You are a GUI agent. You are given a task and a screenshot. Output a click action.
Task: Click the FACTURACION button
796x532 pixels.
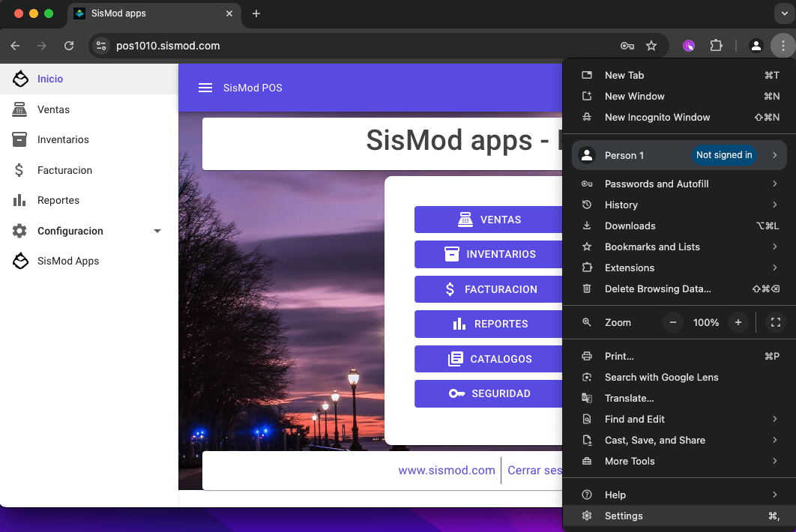pyautogui.click(x=489, y=289)
